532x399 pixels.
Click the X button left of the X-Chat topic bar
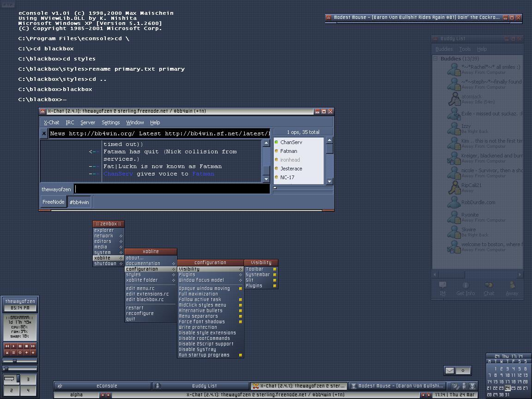tap(44, 133)
